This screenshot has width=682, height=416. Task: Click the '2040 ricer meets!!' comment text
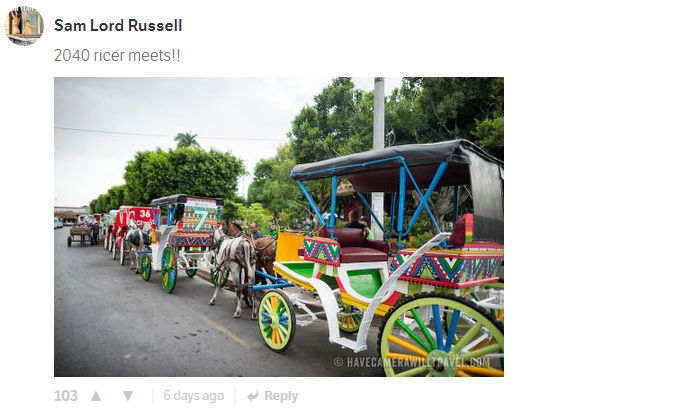pyautogui.click(x=117, y=56)
